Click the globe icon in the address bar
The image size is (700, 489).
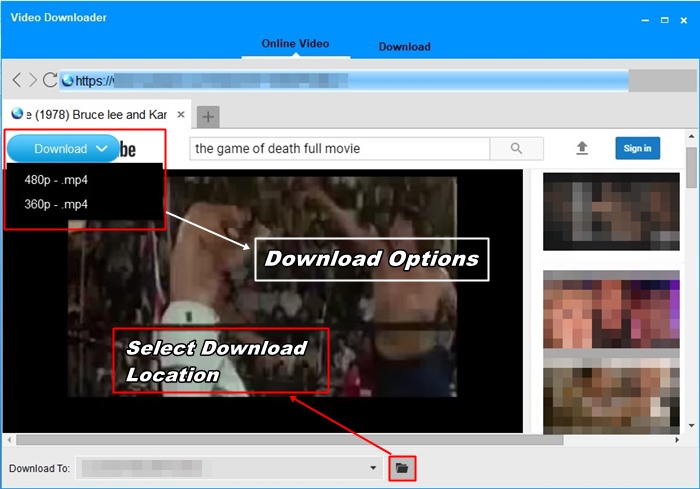pyautogui.click(x=67, y=80)
